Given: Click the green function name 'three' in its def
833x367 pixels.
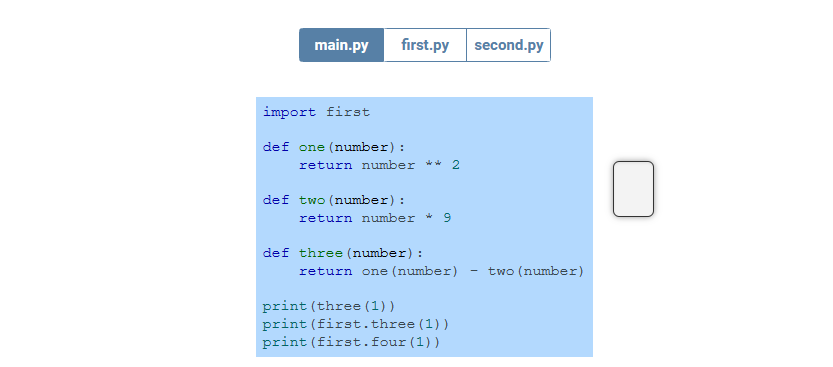Looking at the screenshot, I should (x=321, y=253).
